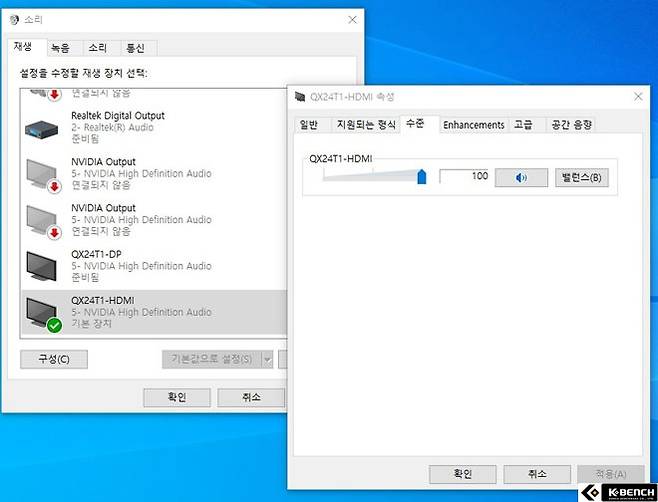
Task: Select the Realtek Digital Output entry
Action: tap(154, 128)
